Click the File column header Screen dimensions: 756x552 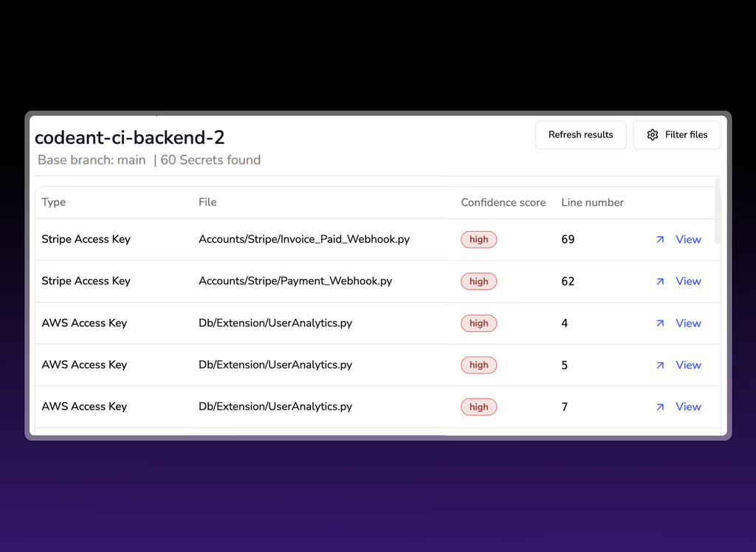click(207, 202)
